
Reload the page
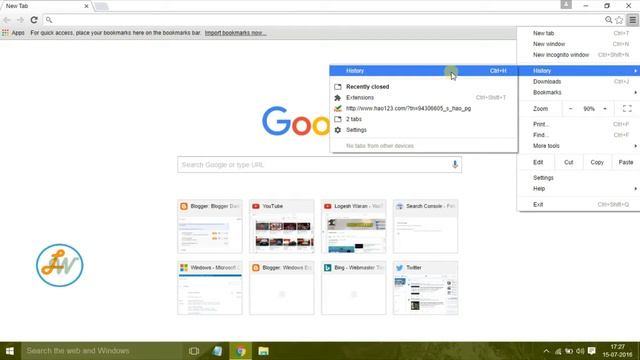34,20
